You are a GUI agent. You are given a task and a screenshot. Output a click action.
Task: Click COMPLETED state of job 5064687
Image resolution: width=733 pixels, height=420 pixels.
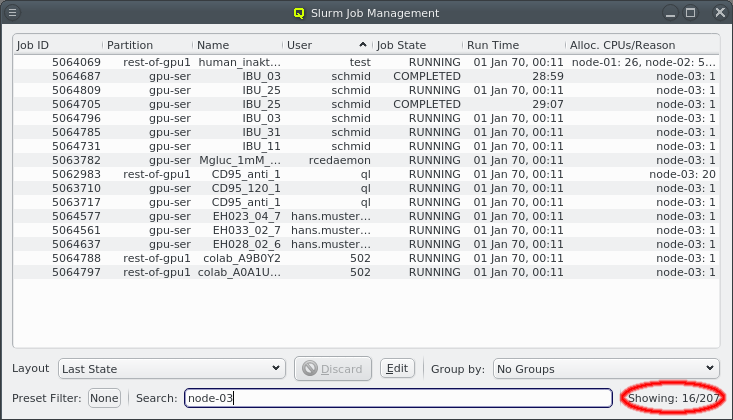tap(427, 76)
